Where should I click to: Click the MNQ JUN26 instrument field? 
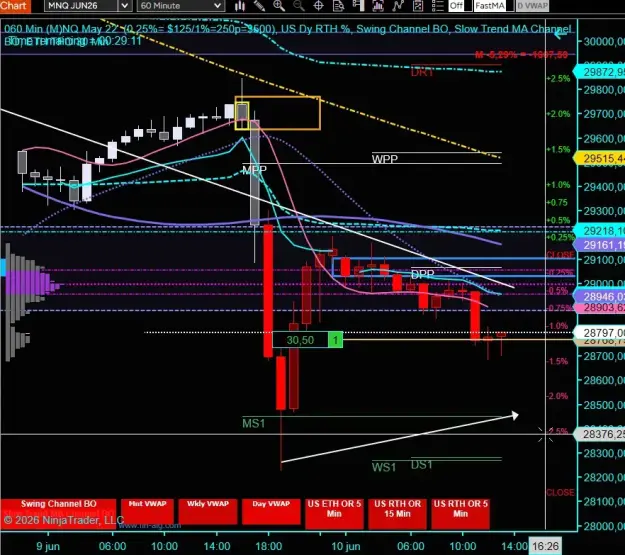(x=81, y=6)
